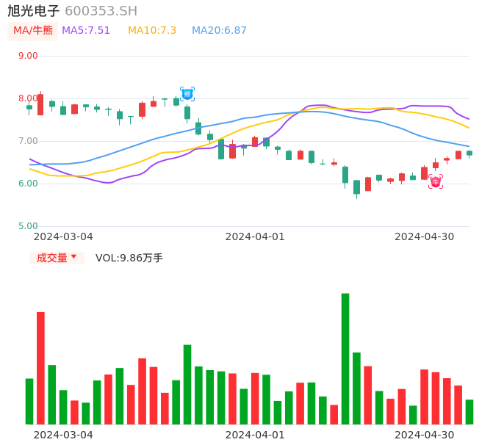Toggle the MA20 line legend
Screen dimensions: 504x445
(219, 31)
